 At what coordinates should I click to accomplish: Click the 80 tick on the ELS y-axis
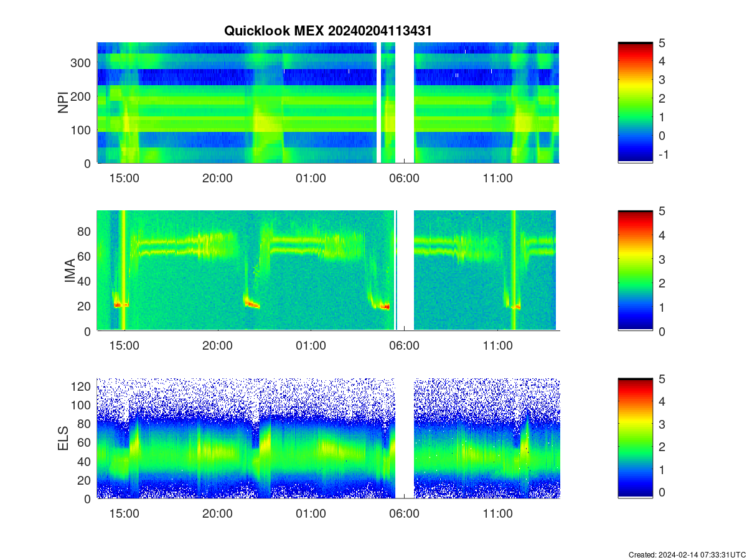click(x=85, y=424)
